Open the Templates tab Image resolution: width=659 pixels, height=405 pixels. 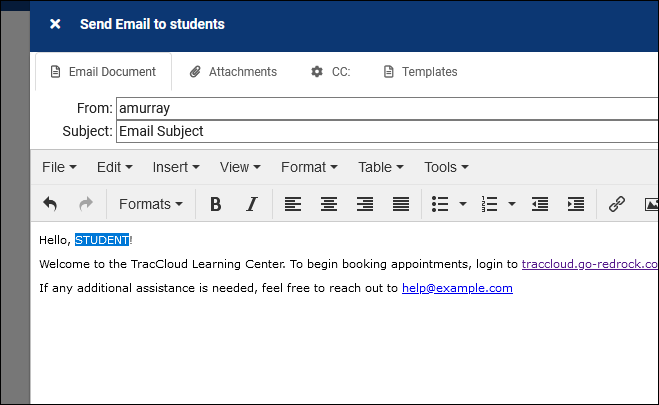pos(420,72)
